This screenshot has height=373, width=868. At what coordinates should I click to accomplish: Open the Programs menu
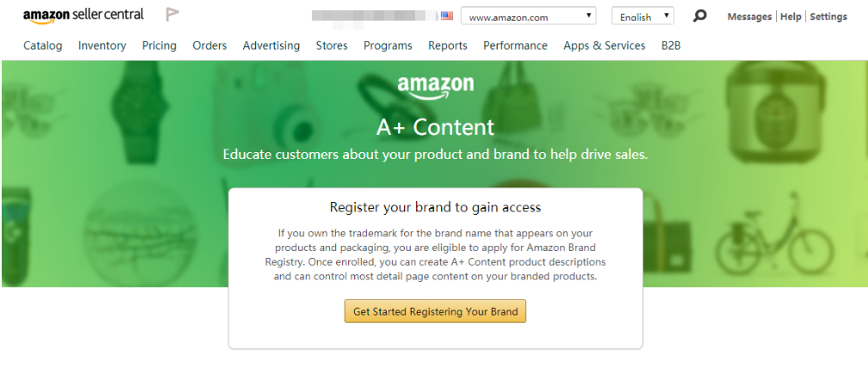coord(388,46)
